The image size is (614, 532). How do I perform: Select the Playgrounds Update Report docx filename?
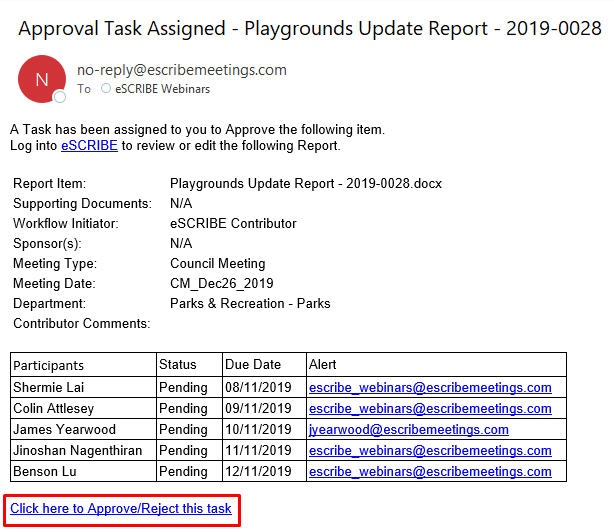point(306,184)
